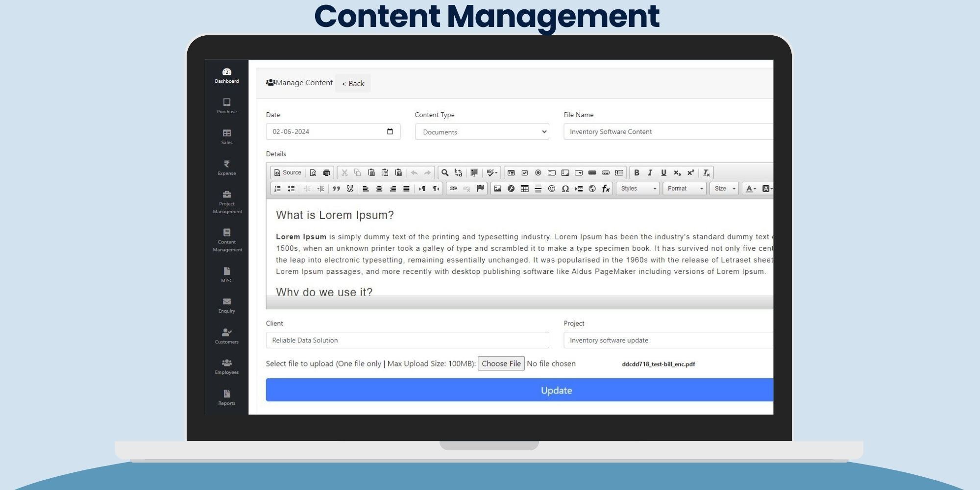This screenshot has height=490, width=980.
Task: Open the Find magnifier tool in the editor
Action: pos(444,172)
